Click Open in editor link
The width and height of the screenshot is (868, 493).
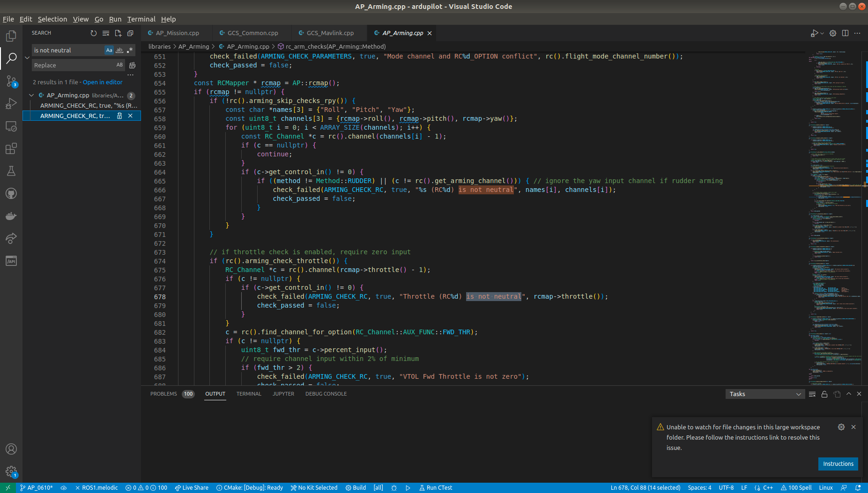point(103,82)
